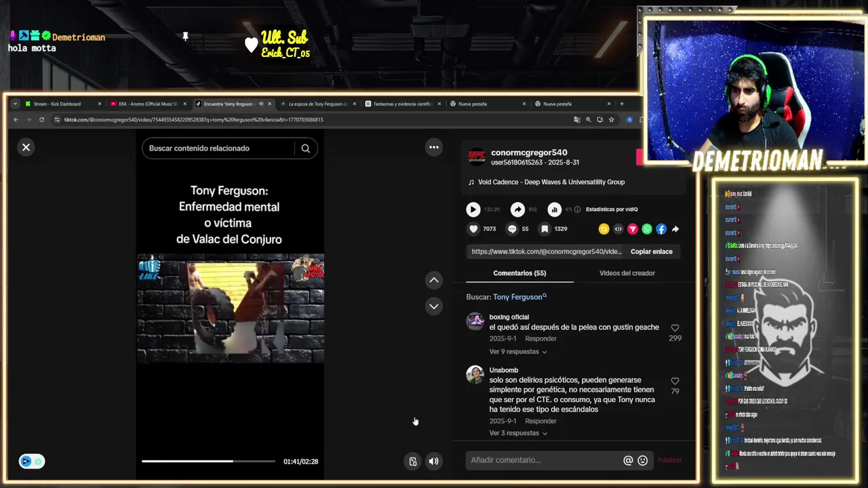Click the Publicar button
This screenshot has width=868, height=488.
[669, 460]
